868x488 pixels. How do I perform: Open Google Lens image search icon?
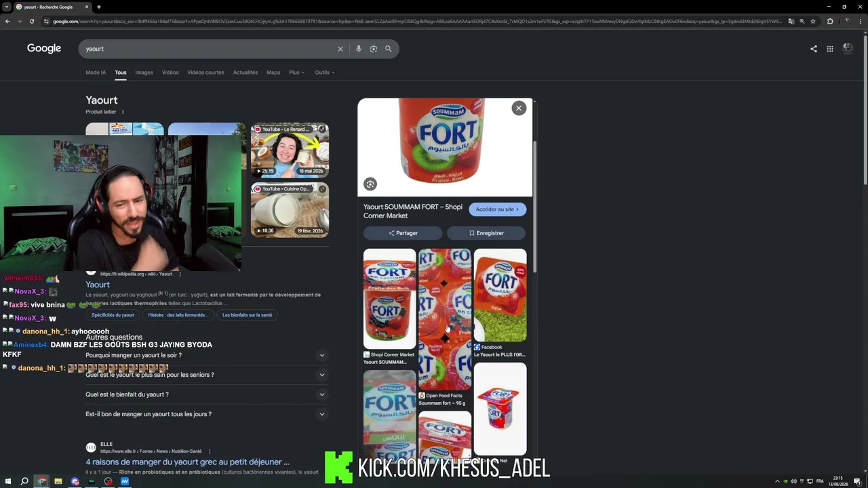[x=374, y=49]
